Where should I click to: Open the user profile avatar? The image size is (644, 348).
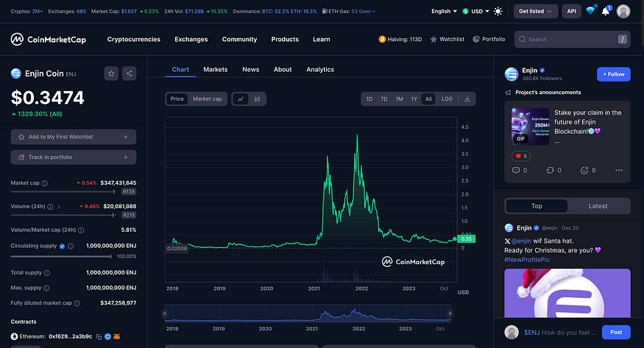(x=623, y=11)
